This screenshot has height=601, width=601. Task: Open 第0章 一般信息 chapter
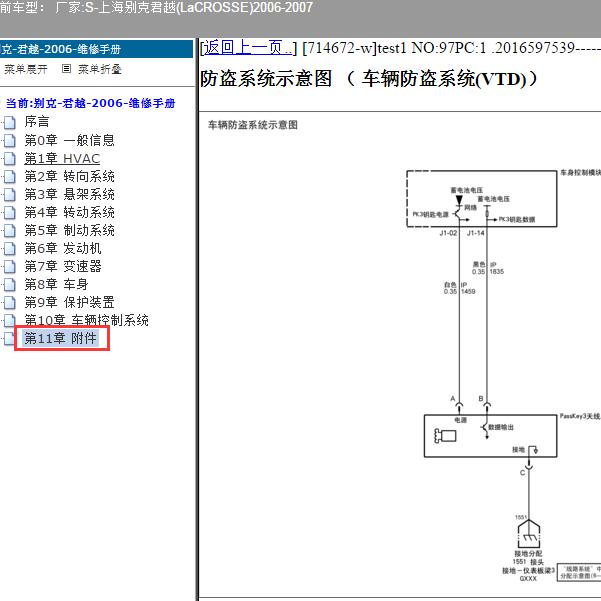(69, 140)
